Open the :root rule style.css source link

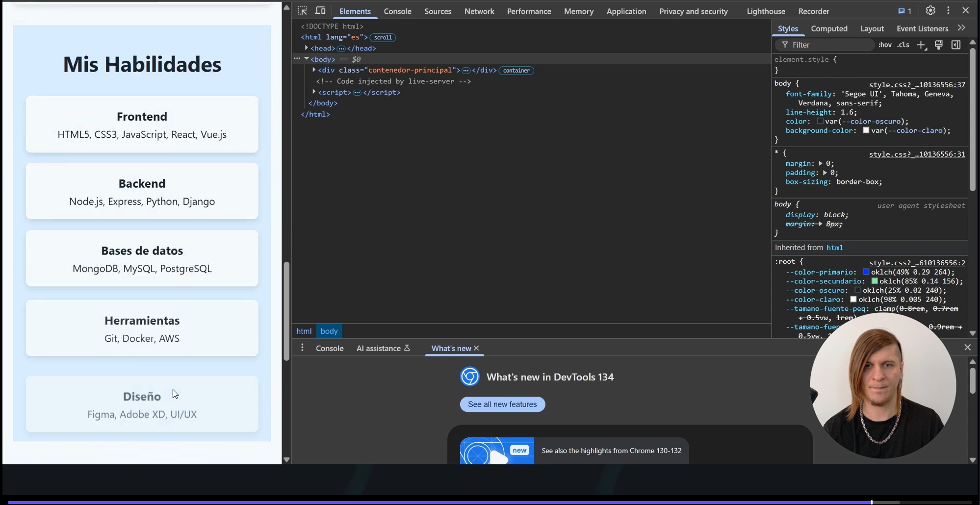pos(917,263)
